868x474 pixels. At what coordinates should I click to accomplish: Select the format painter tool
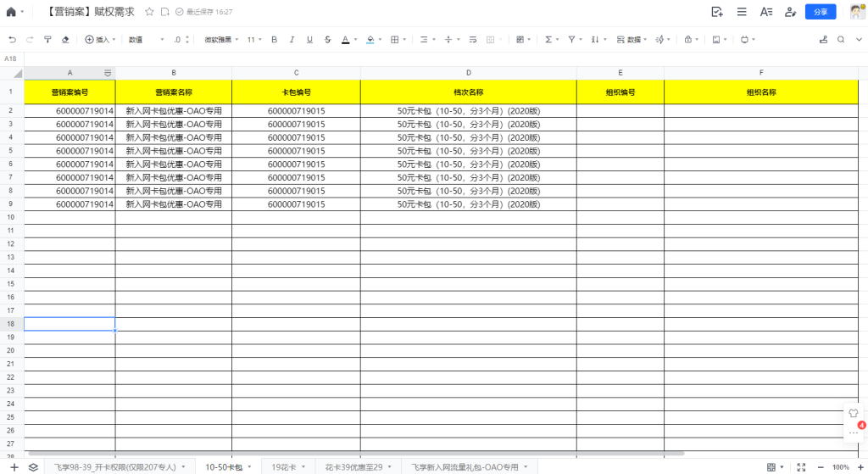coord(47,40)
